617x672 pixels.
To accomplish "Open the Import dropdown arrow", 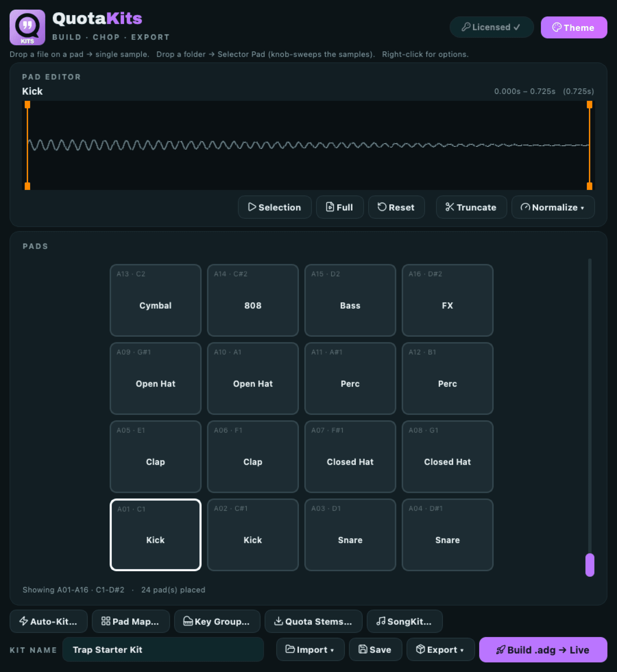I will (332, 650).
